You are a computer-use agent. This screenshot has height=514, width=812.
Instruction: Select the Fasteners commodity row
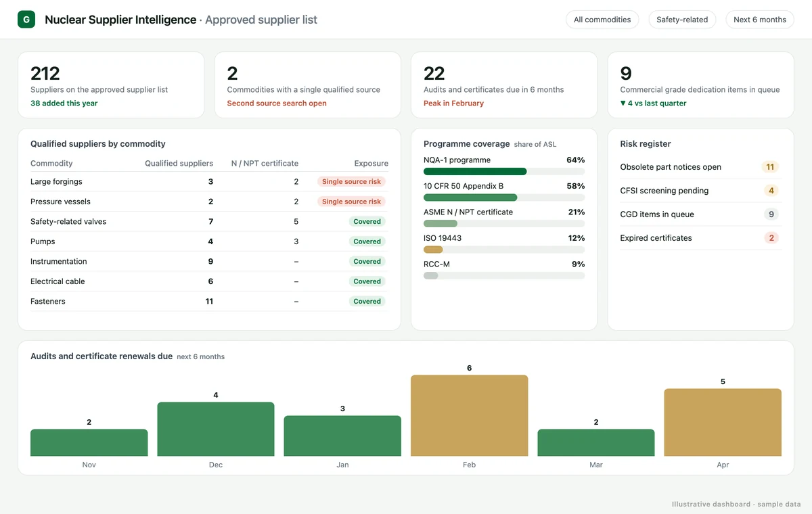point(210,301)
